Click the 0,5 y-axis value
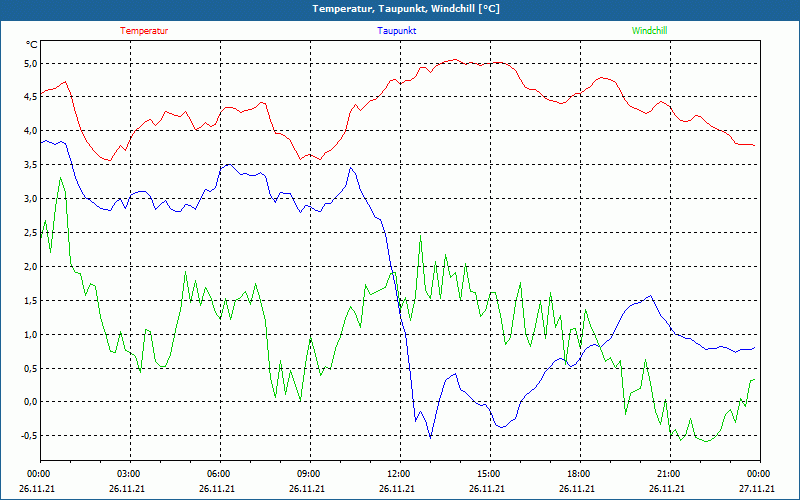Screen dimensions: 800x500 tap(31, 368)
